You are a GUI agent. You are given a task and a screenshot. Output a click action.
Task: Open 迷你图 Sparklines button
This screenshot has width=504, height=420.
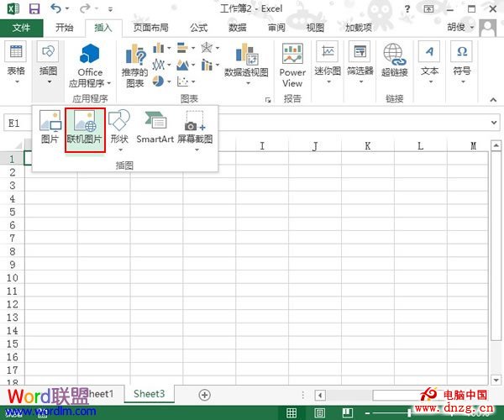point(328,62)
